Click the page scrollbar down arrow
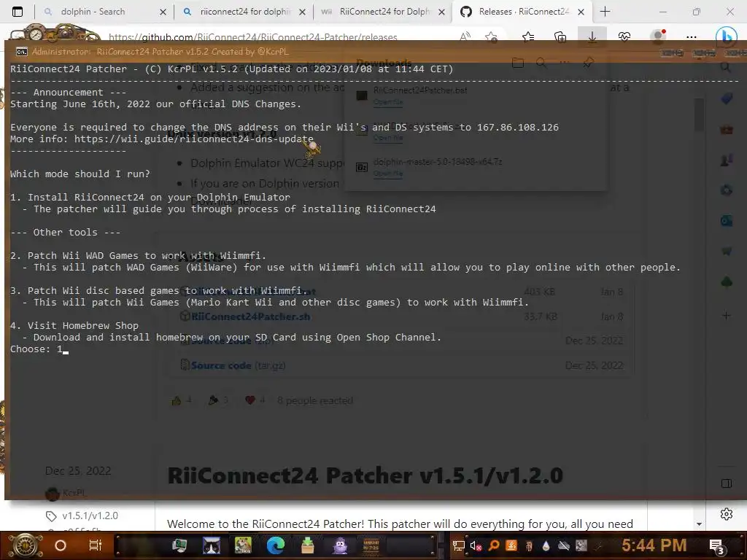This screenshot has width=747, height=560. pyautogui.click(x=699, y=524)
